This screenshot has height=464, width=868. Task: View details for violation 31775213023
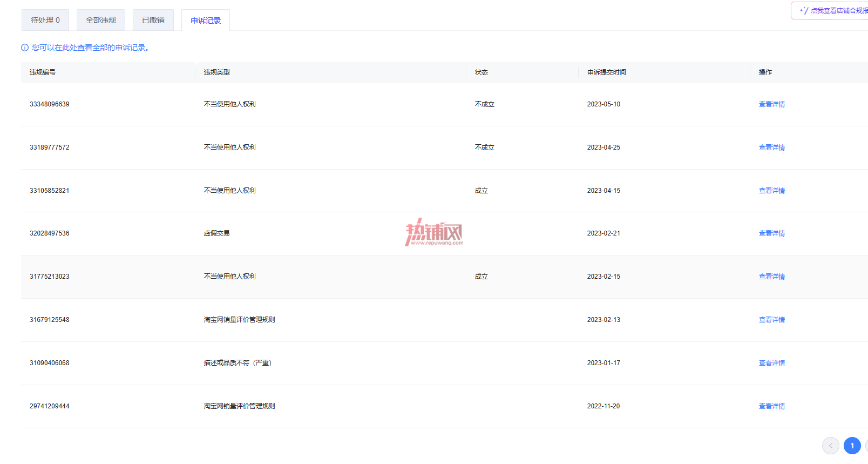tap(772, 277)
